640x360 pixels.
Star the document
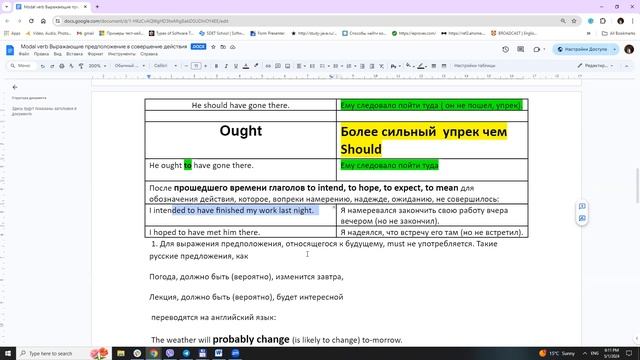tap(213, 47)
